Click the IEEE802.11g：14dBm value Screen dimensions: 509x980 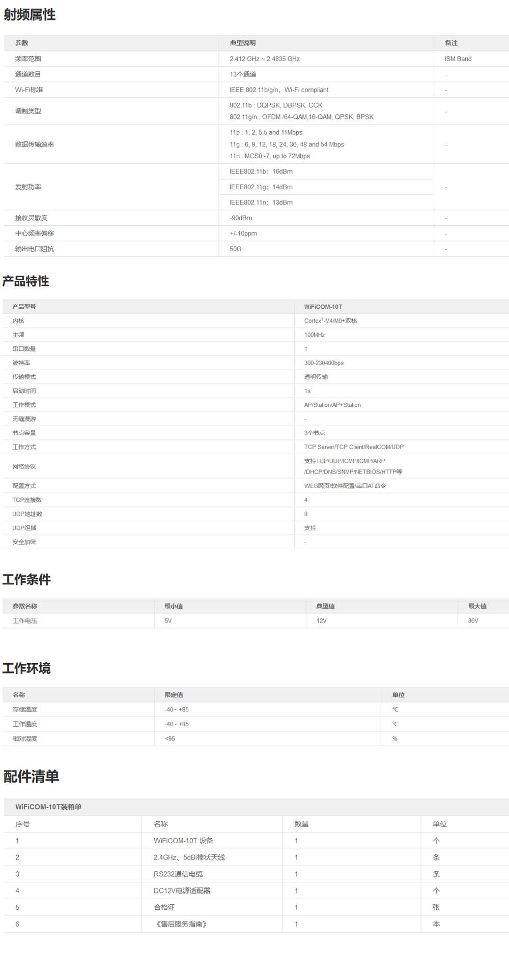261,187
